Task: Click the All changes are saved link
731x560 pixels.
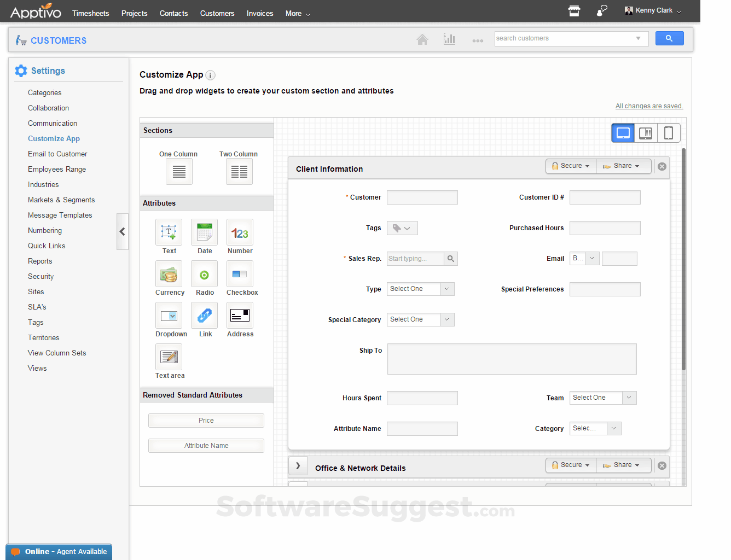Action: 649,106
